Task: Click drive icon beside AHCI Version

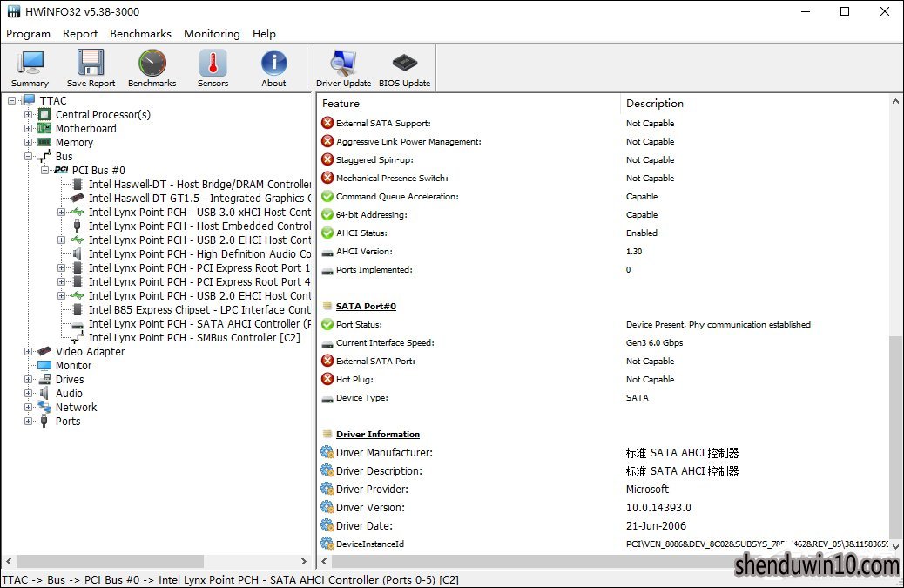Action: 327,252
